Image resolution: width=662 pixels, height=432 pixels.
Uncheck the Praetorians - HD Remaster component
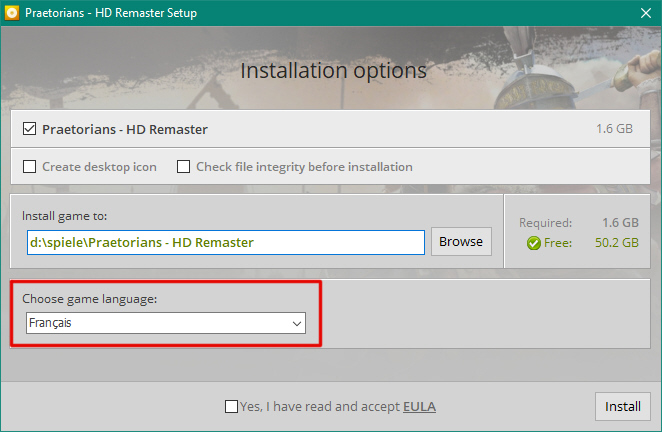coord(29,129)
